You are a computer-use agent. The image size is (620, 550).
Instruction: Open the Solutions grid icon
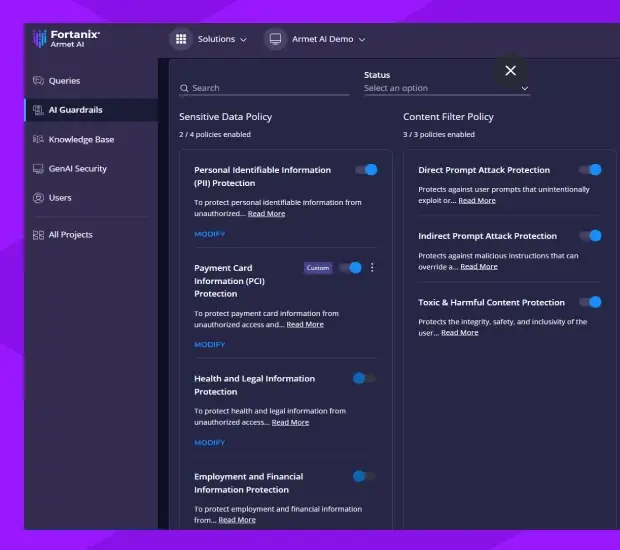(181, 39)
